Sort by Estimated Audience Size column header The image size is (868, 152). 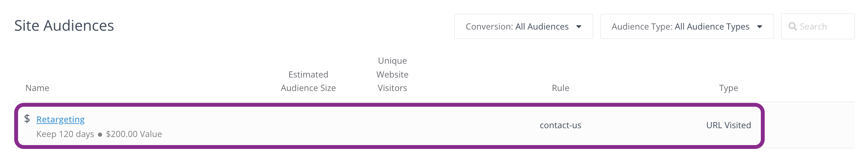click(308, 81)
